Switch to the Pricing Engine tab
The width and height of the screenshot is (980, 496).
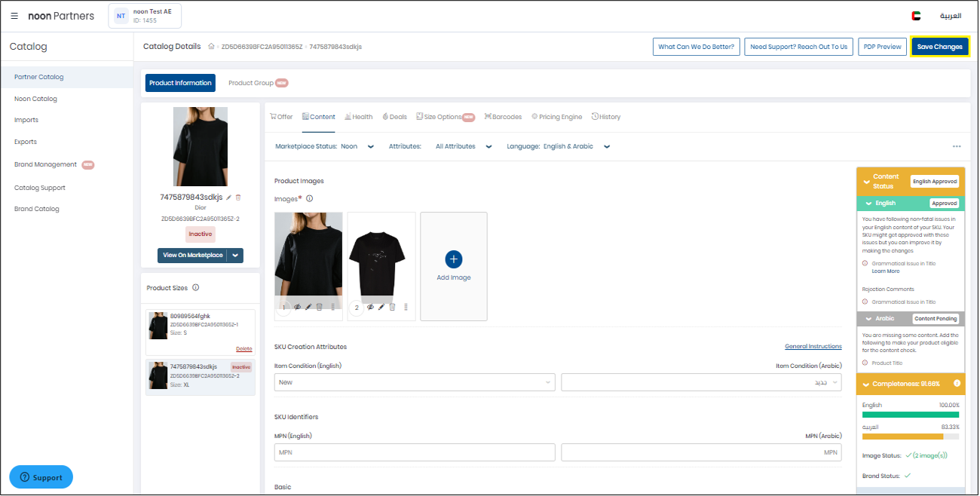coord(556,117)
